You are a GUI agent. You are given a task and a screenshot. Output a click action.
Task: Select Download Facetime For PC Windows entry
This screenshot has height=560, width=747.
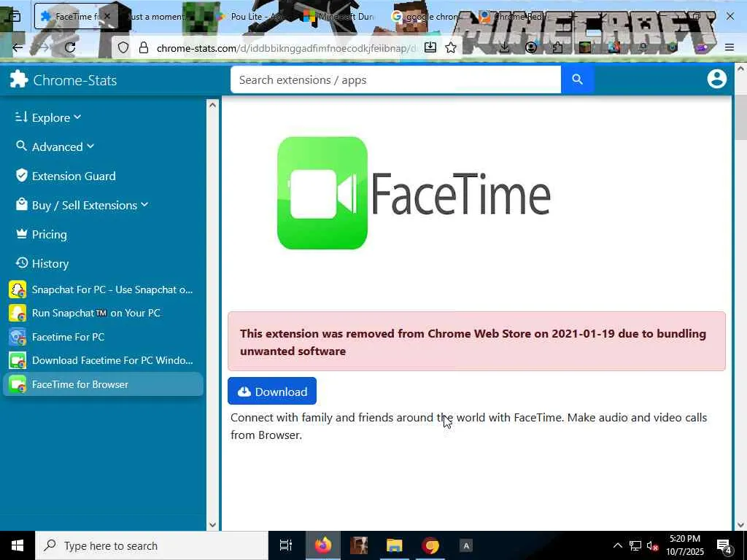coord(103,360)
